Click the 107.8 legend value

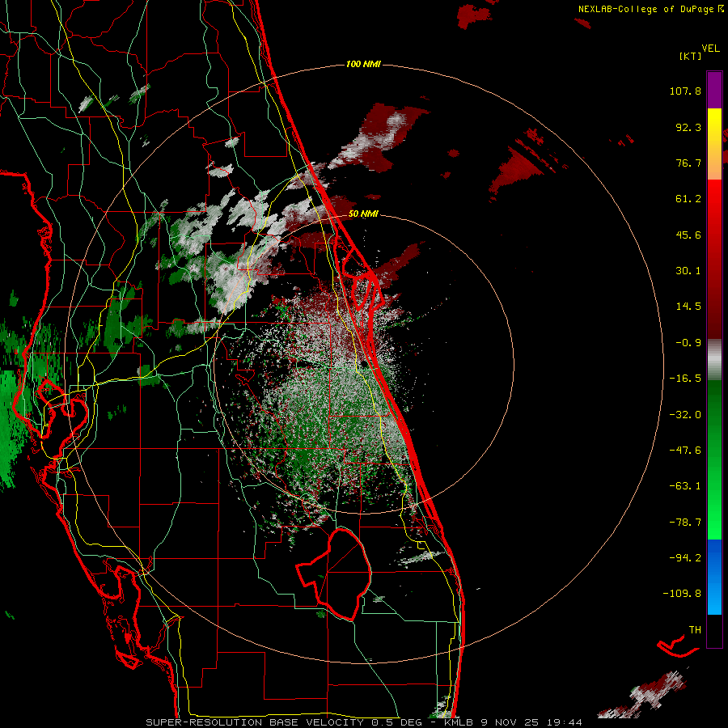point(685,91)
